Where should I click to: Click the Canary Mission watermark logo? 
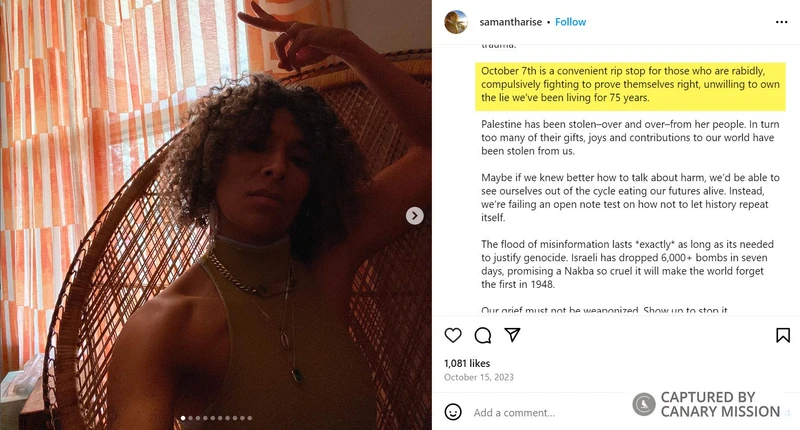[644, 404]
